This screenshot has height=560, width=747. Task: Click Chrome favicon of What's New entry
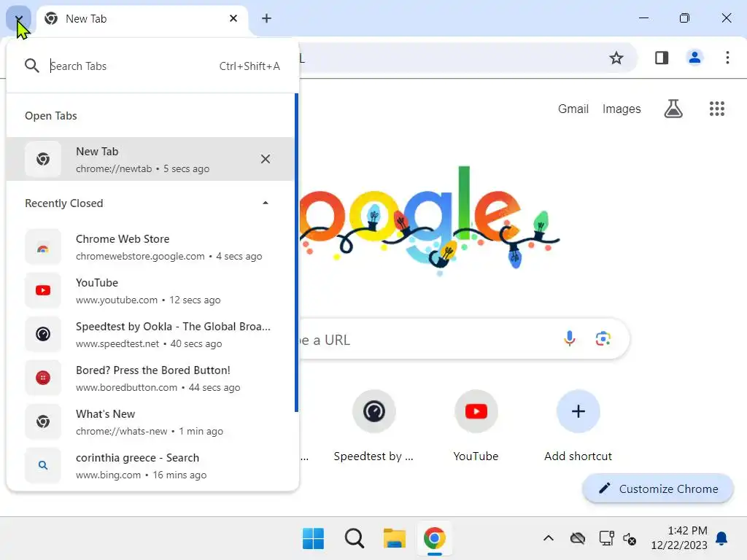(43, 421)
